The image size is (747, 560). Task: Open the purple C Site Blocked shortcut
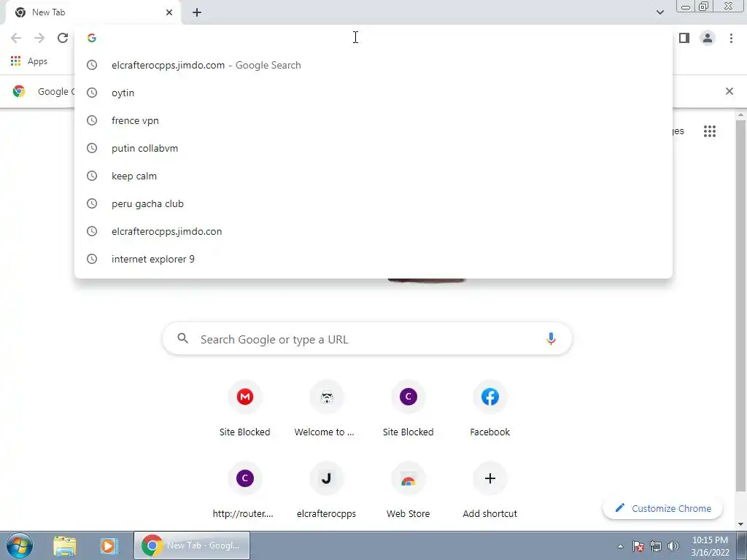tap(409, 409)
